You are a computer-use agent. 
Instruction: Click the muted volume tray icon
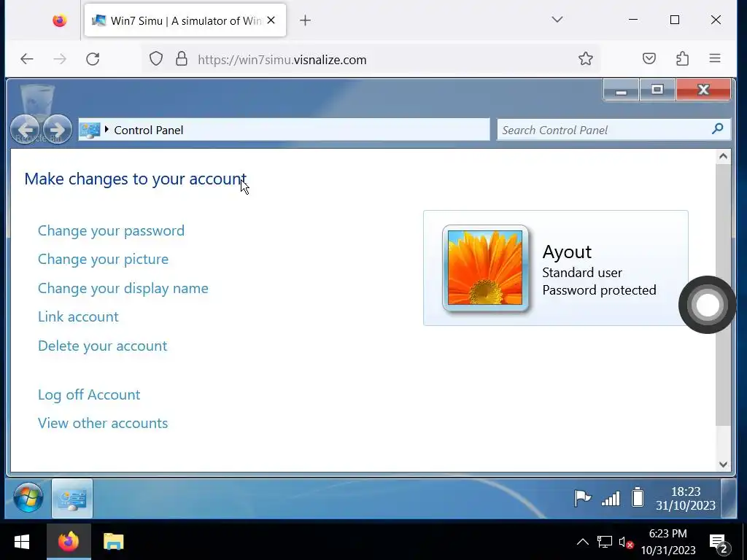point(625,542)
